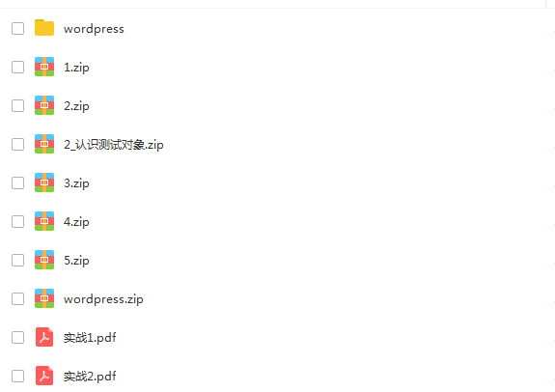This screenshot has width=555, height=392.
Task: Click the 4.zip archive icon
Action: (x=44, y=221)
